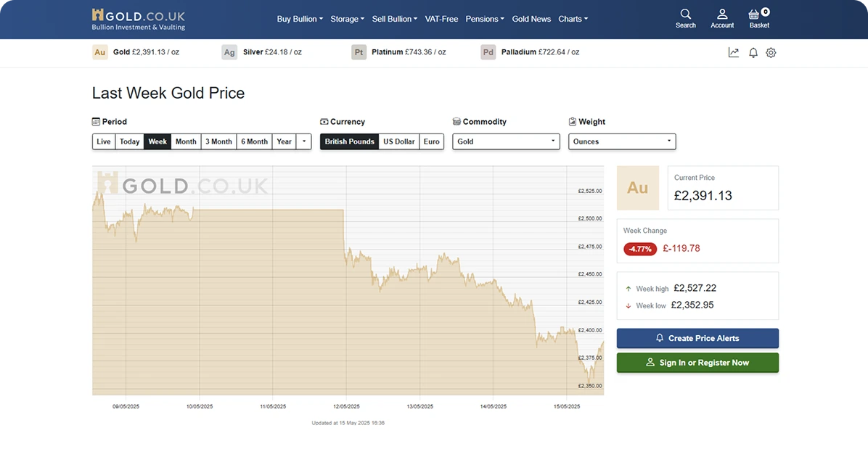Viewport: 868px width, 457px height.
Task: Open Gold News page
Action: pos(531,19)
